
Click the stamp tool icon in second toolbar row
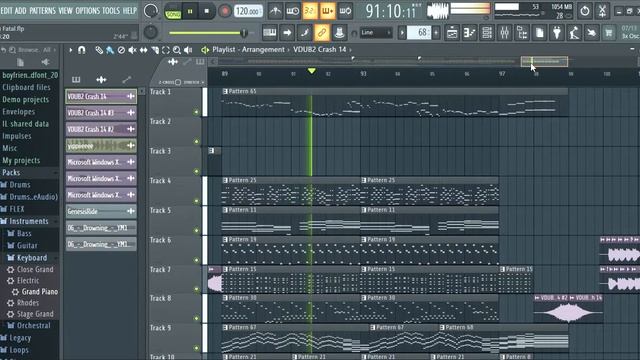[339, 33]
